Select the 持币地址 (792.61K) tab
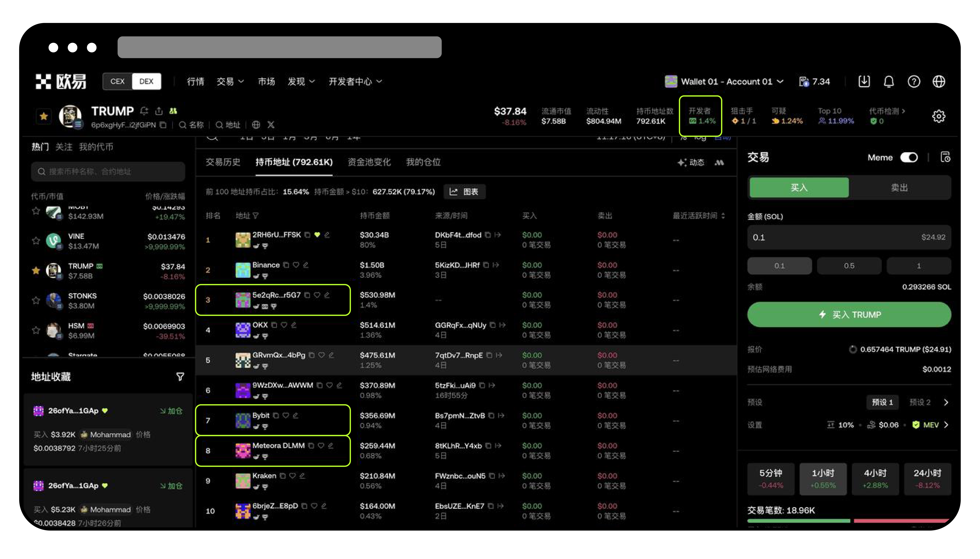Image resolution: width=980 pixels, height=559 pixels. [294, 162]
